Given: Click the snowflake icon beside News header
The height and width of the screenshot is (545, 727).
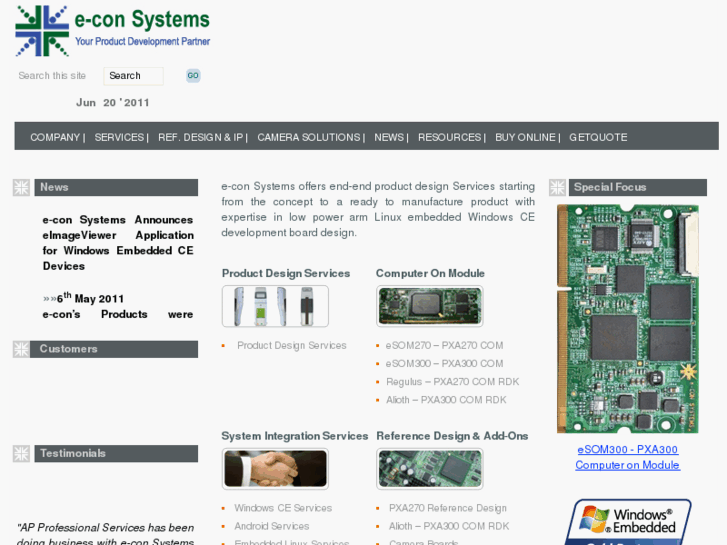Looking at the screenshot, I should 21,187.
